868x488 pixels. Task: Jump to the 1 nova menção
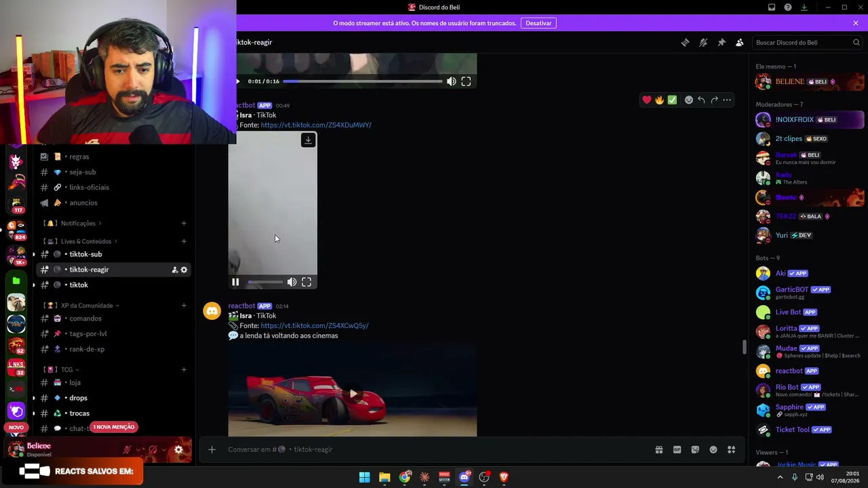pos(114,427)
